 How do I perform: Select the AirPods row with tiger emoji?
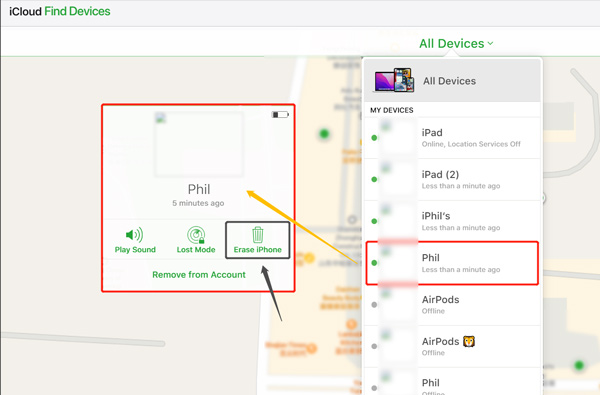point(452,346)
